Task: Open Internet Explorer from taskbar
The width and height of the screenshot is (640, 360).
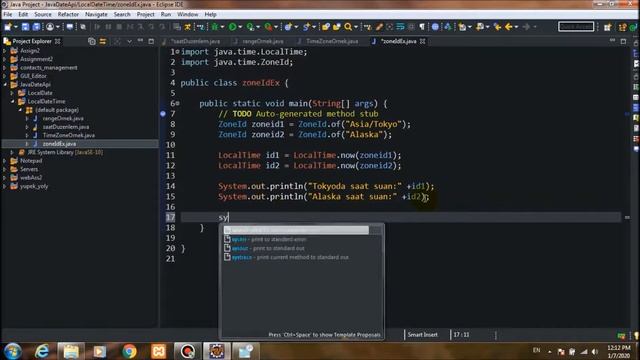Action: click(42, 351)
